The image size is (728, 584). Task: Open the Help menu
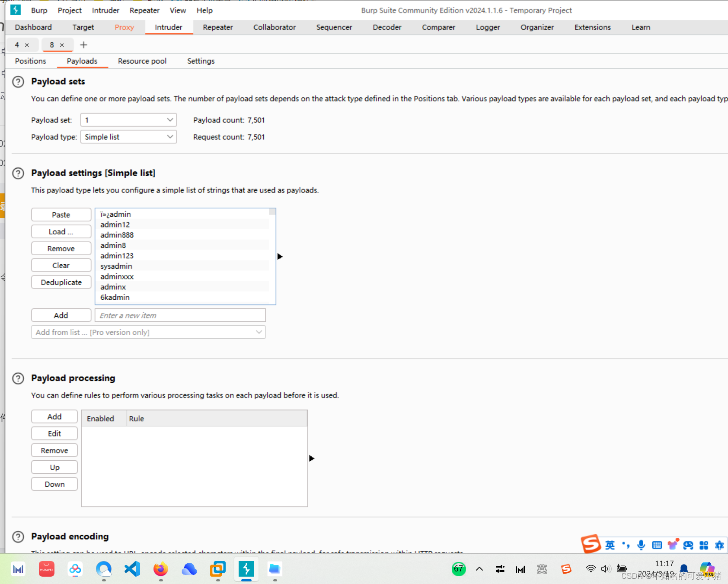[204, 10]
